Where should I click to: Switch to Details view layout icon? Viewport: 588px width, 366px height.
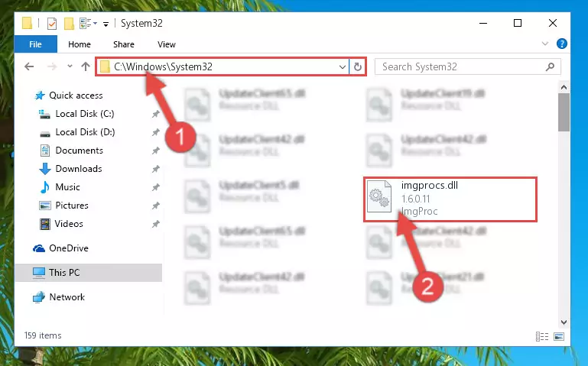542,336
